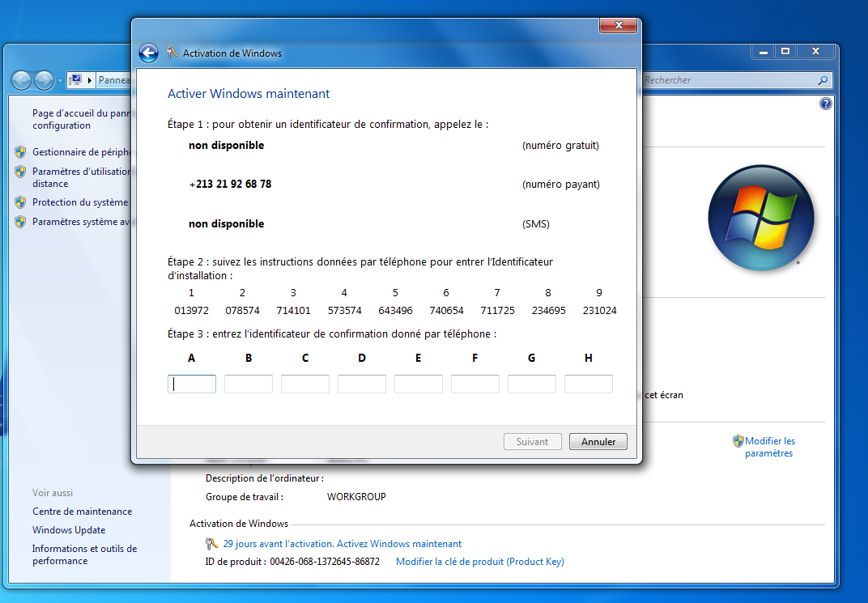Click non disponible on the numéro gratuit row
The width and height of the screenshot is (868, 603).
(x=227, y=146)
